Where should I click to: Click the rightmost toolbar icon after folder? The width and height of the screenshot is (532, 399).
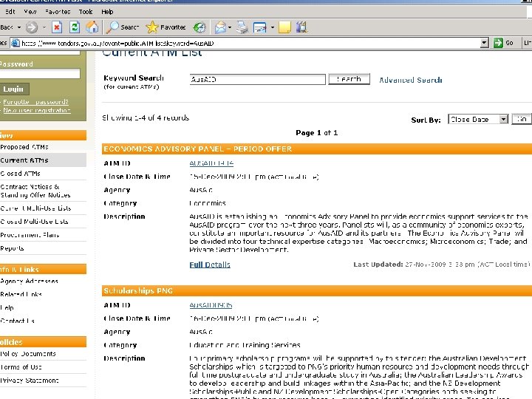301,27
